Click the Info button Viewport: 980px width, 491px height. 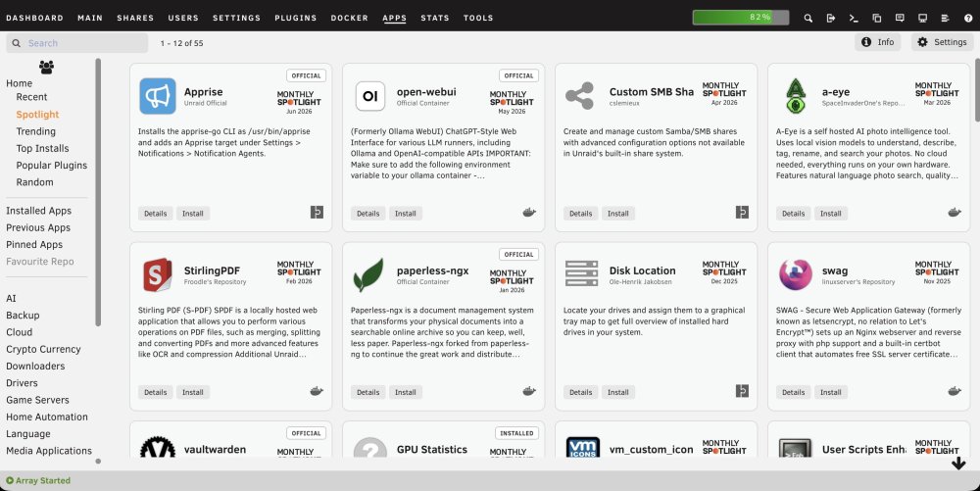coord(877,42)
